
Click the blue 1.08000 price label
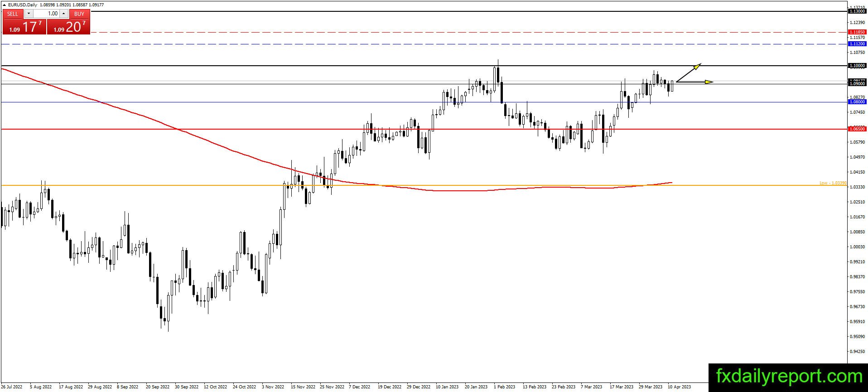click(857, 102)
